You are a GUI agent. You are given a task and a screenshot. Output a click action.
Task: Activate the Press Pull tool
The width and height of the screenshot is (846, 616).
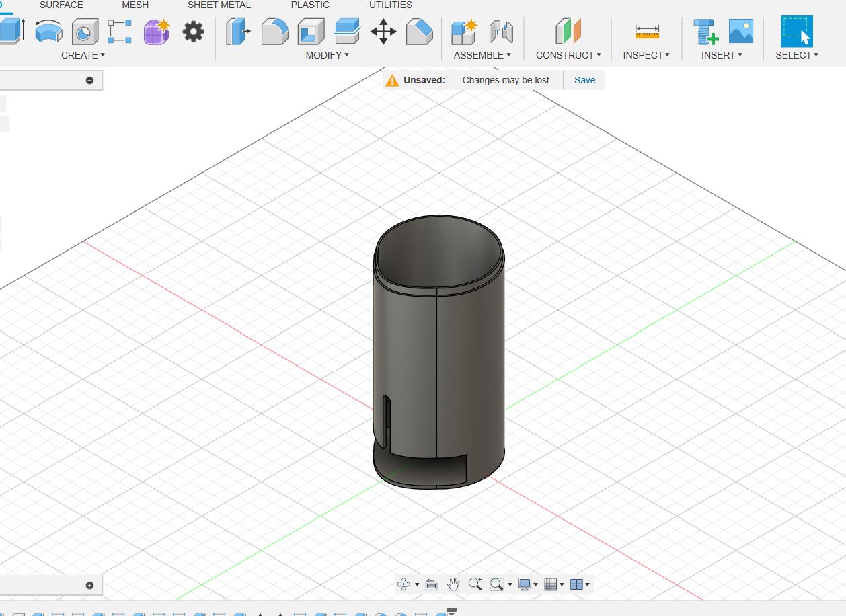pyautogui.click(x=237, y=32)
